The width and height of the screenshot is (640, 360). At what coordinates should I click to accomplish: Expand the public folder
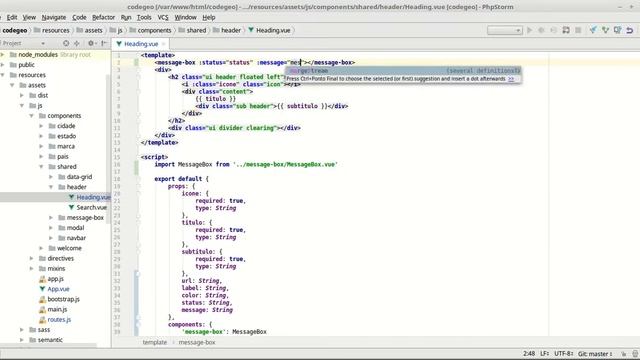coord(3,64)
